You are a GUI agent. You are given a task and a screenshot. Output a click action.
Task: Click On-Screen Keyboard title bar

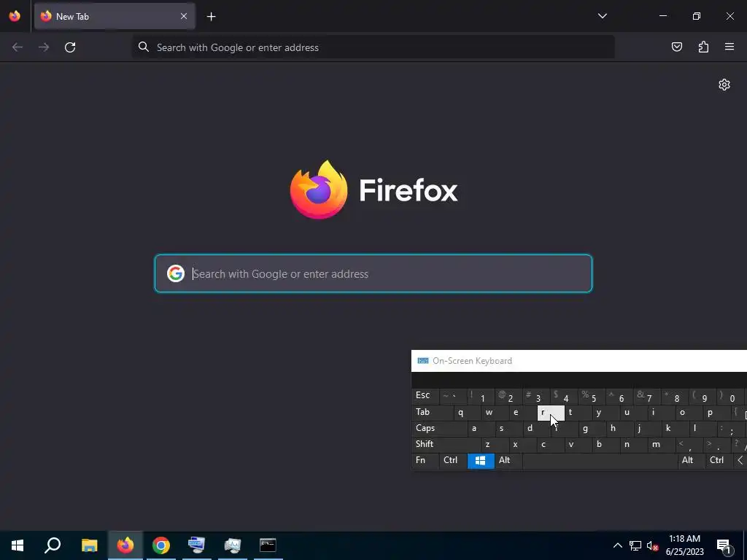pos(578,361)
